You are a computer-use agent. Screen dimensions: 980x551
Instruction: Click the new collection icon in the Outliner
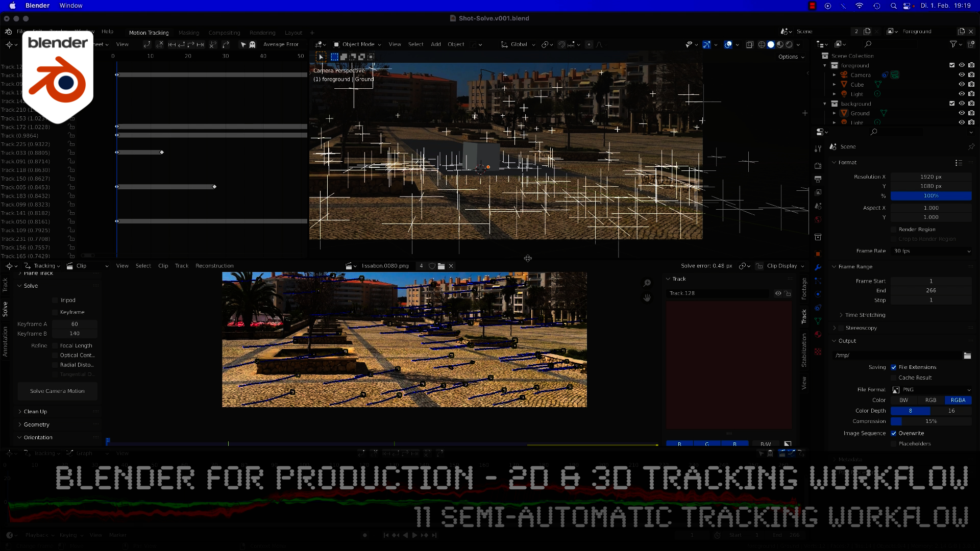(971, 44)
